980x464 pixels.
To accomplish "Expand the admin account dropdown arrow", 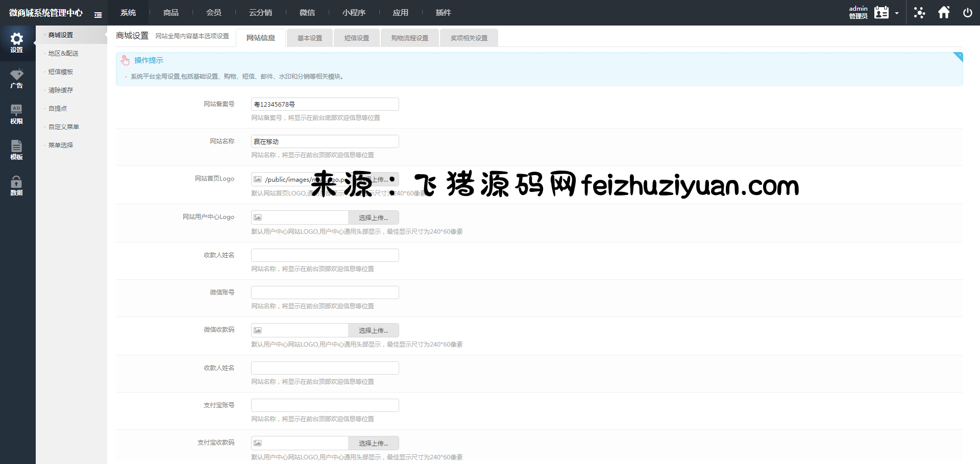I will (x=897, y=13).
